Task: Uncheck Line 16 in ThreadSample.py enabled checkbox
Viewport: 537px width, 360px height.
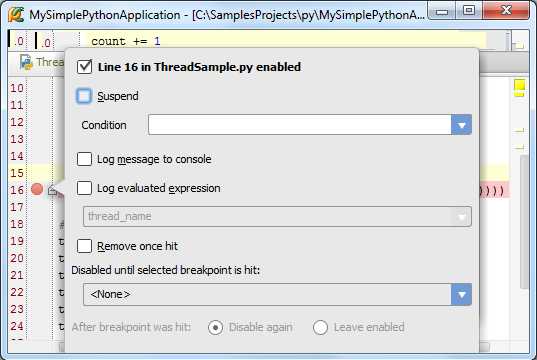Action: tap(84, 66)
